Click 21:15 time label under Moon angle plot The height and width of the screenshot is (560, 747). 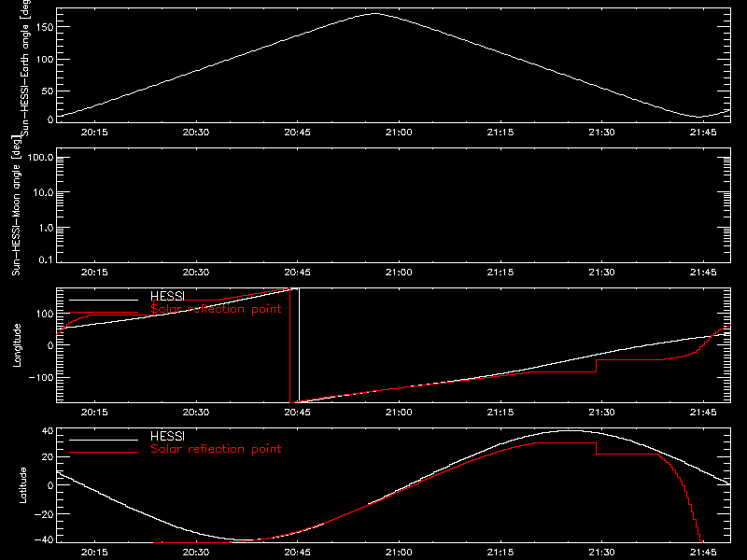pos(500,272)
